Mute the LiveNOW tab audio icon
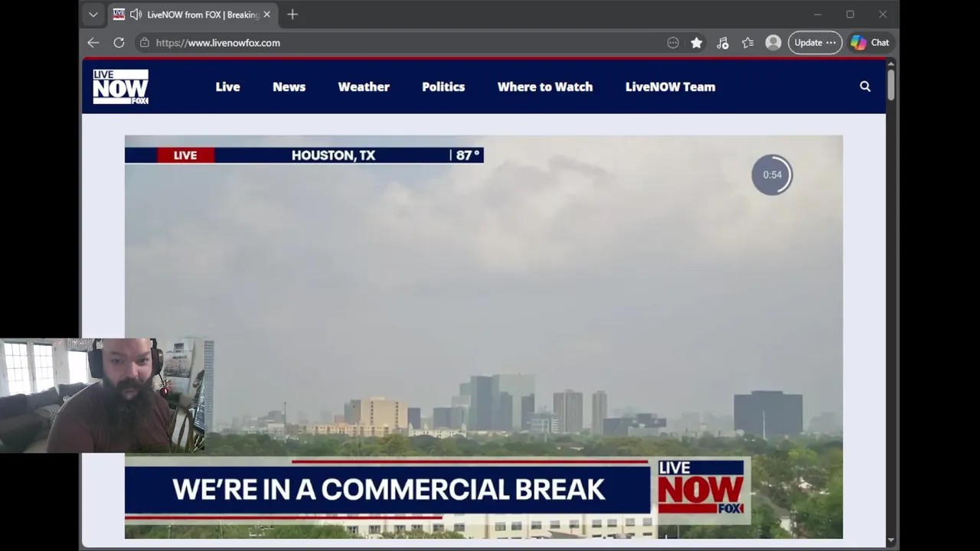The height and width of the screenshot is (551, 980). pos(136,15)
